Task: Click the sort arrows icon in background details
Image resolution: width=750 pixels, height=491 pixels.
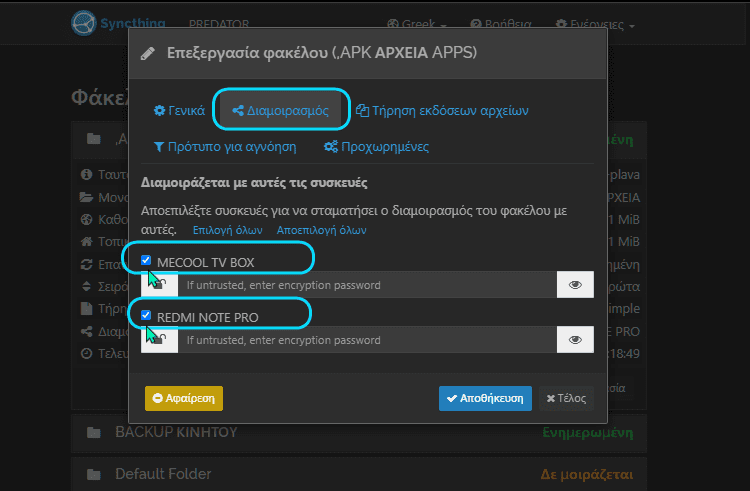Action: [x=87, y=286]
